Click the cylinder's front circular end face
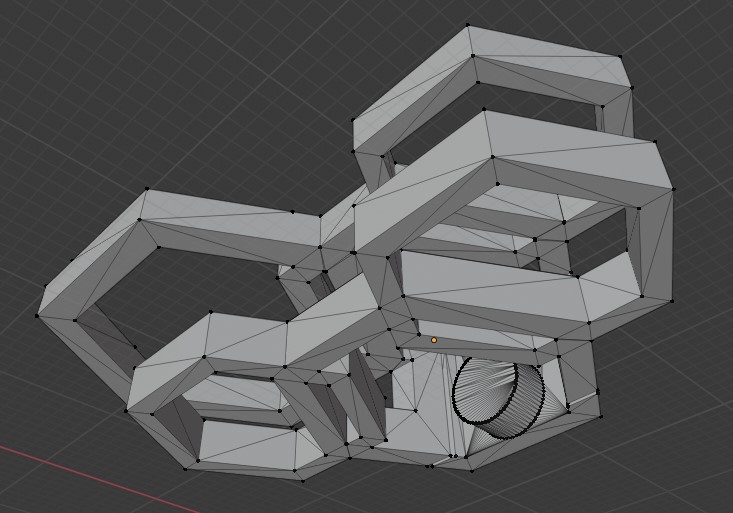The image size is (733, 513). [x=485, y=390]
